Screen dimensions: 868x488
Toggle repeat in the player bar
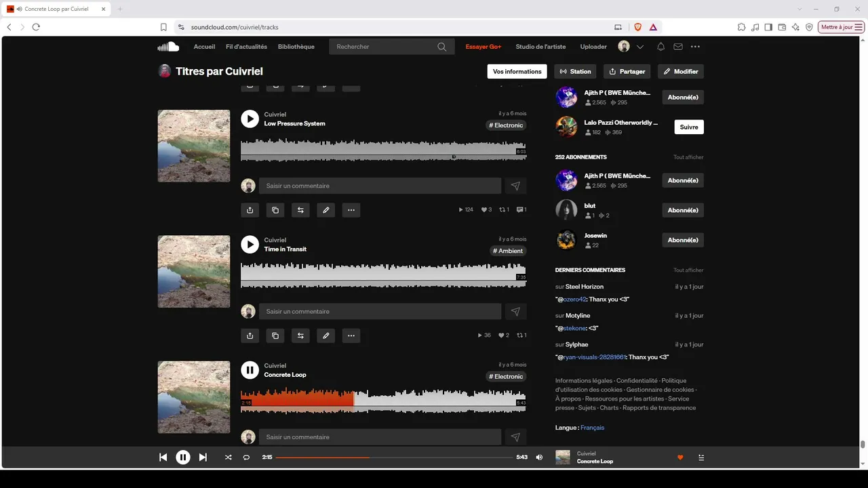click(246, 457)
